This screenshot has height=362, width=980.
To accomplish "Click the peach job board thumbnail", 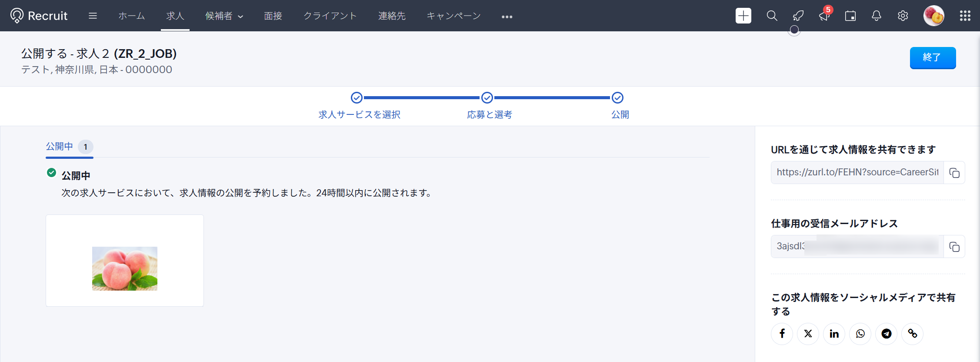I will (125, 268).
